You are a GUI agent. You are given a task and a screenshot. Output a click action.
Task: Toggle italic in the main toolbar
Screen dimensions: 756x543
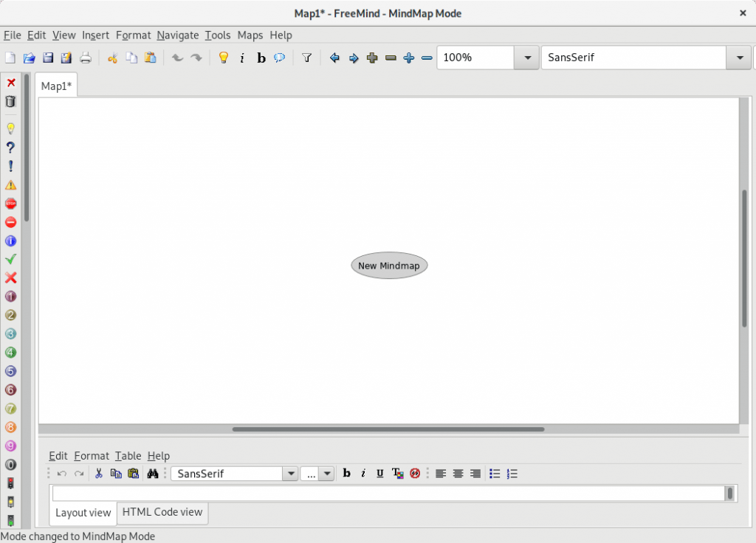click(242, 58)
